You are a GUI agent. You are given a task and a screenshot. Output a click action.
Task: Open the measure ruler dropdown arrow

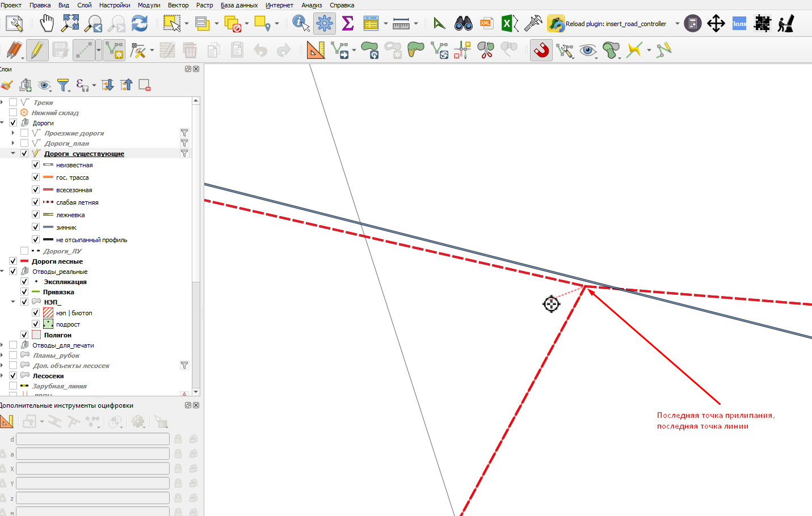pos(416,24)
